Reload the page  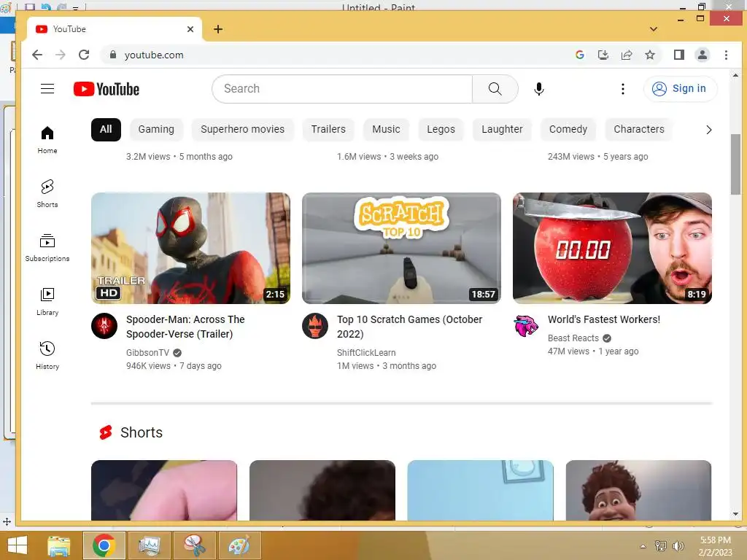(84, 55)
